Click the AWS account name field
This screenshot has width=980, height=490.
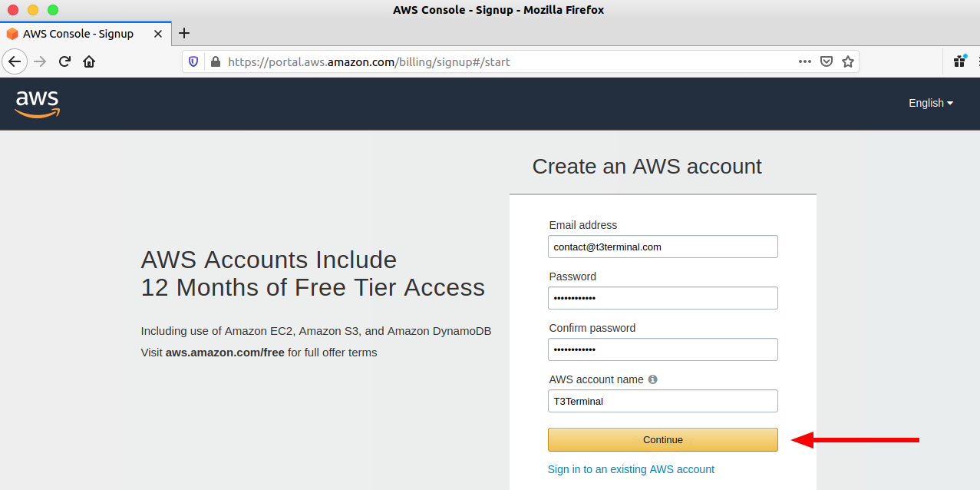663,401
